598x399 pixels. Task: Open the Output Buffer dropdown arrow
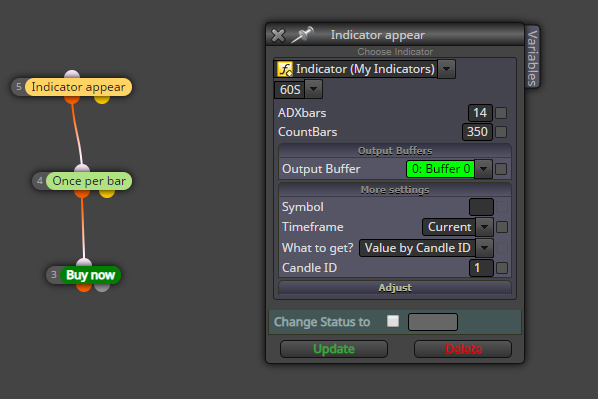tap(484, 169)
